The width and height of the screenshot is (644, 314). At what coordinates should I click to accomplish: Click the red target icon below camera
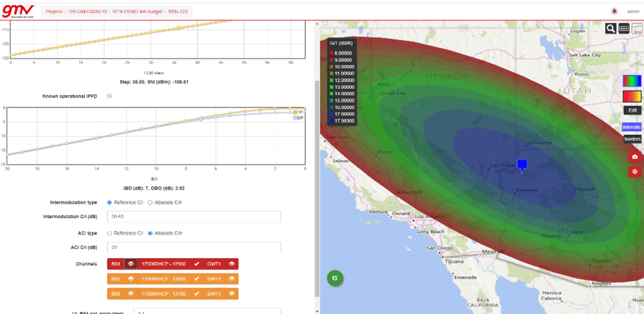pyautogui.click(x=635, y=172)
